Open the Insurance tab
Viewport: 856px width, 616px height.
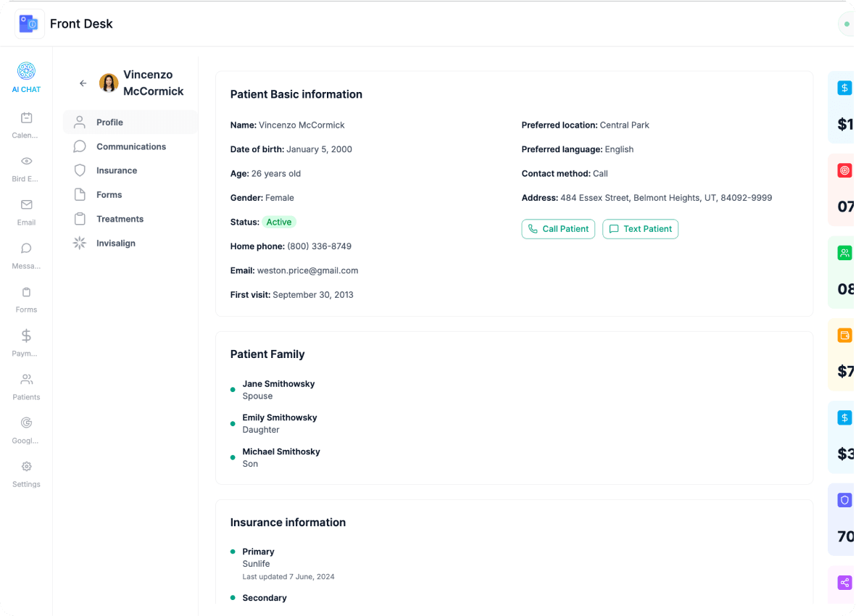(116, 171)
